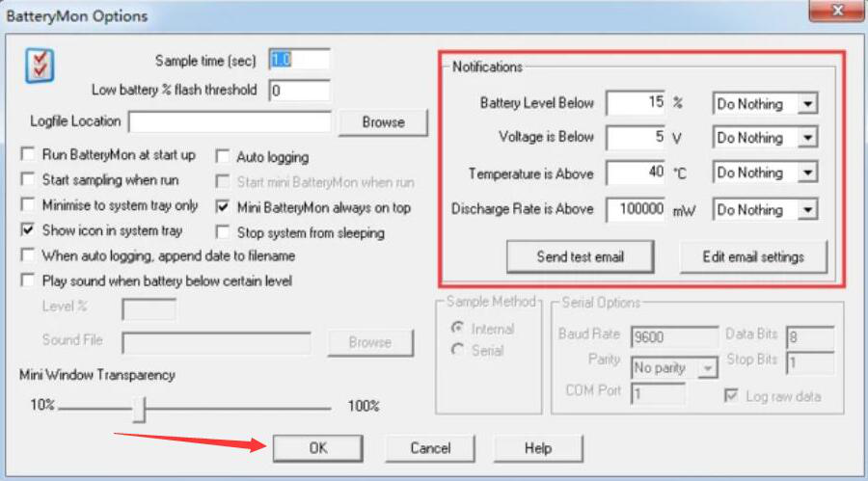Check the Auto logging option
This screenshot has height=481, width=868.
(223, 157)
